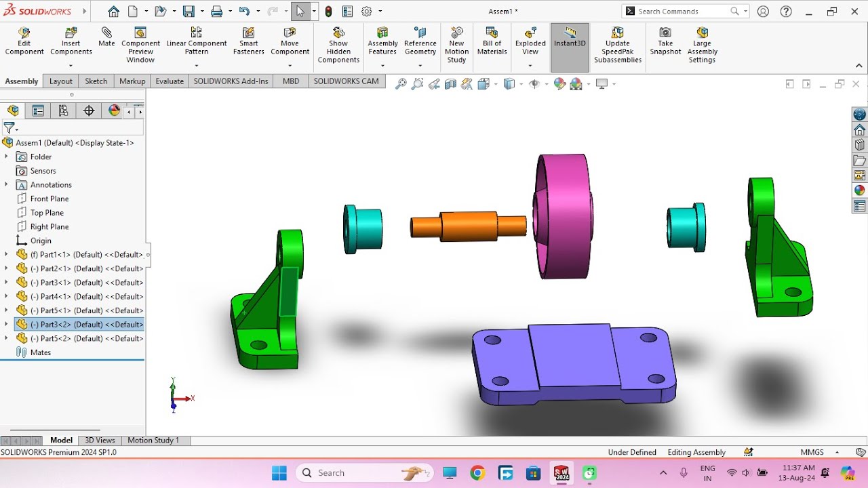Open the Exploded View dropdown arrow
The image size is (868, 488).
click(530, 66)
